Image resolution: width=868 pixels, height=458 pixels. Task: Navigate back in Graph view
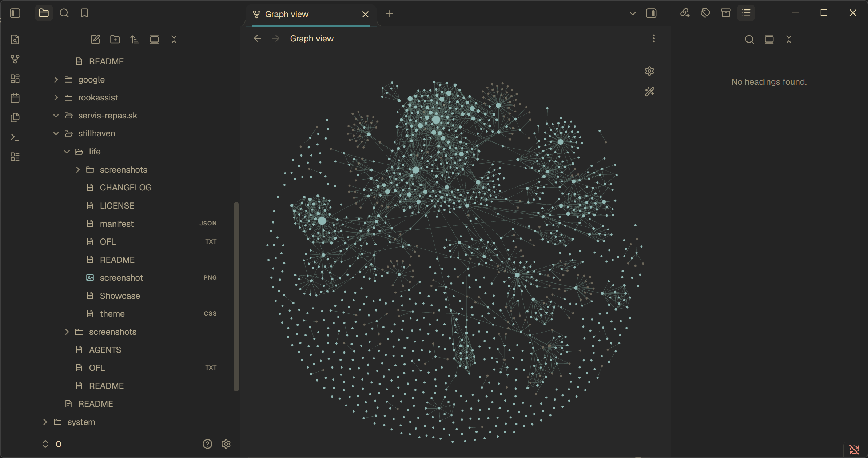(x=257, y=39)
